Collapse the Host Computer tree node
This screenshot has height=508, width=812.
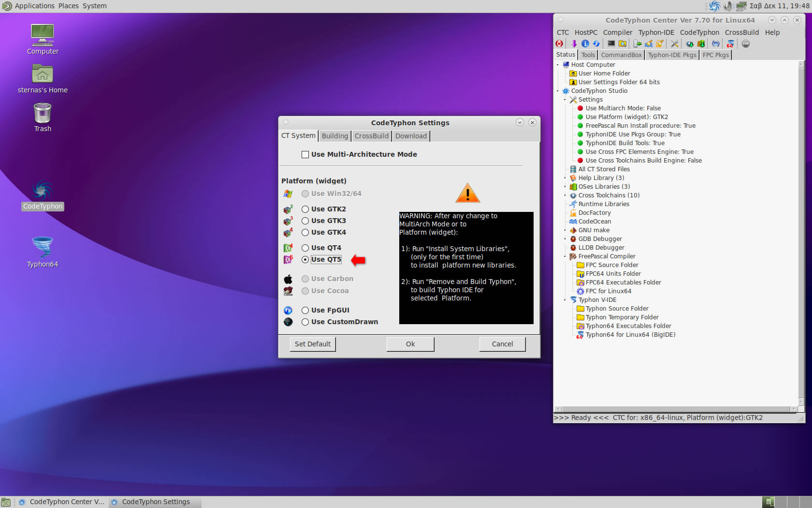tap(558, 65)
